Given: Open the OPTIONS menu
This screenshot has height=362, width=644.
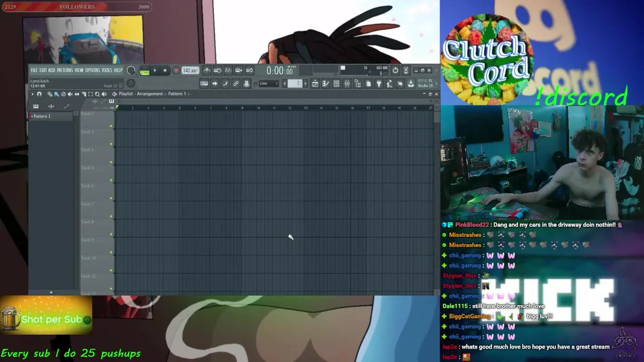Looking at the screenshot, I should pos(93,70).
